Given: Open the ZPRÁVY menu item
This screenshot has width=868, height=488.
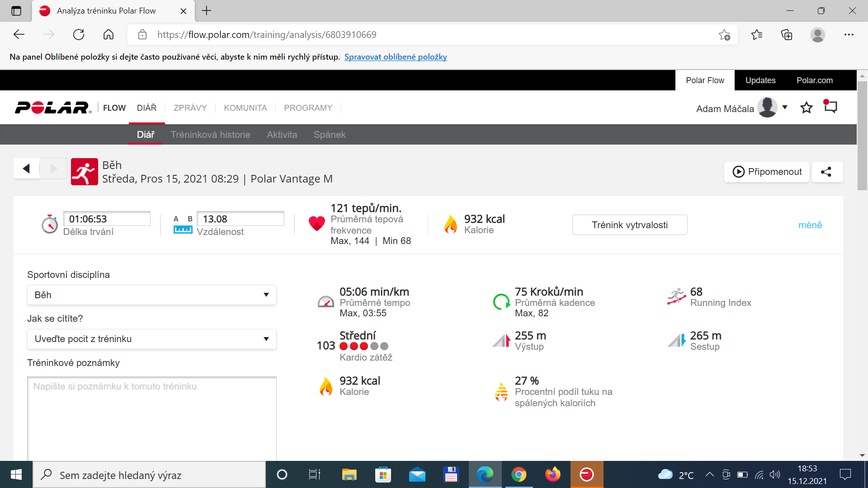Looking at the screenshot, I should coord(190,108).
